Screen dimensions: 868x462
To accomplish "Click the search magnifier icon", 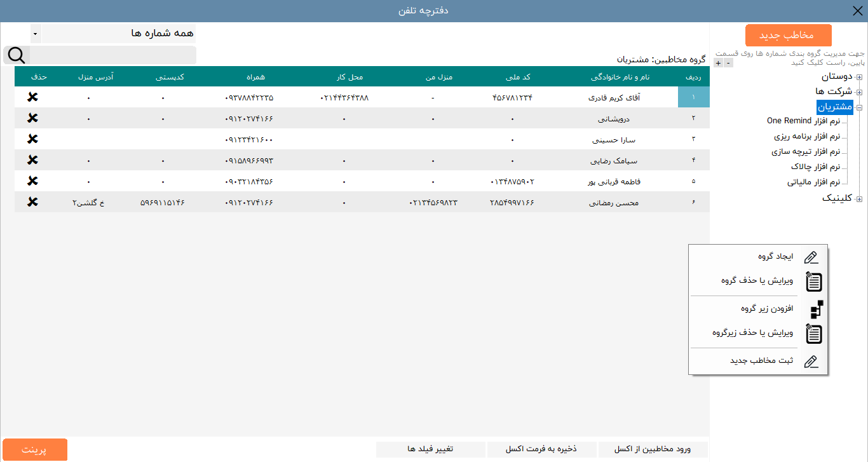I will coord(16,55).
